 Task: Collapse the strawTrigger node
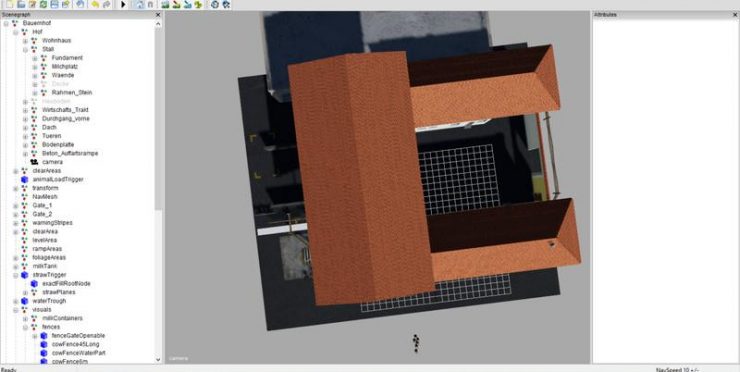pos(16,275)
